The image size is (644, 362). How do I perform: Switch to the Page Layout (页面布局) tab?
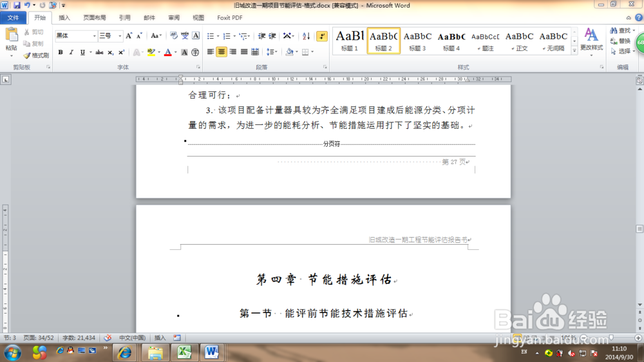95,17
